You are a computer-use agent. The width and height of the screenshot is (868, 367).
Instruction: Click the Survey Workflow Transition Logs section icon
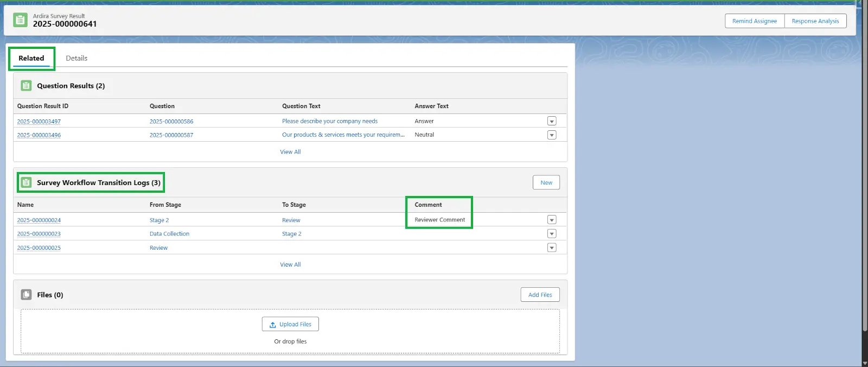click(x=26, y=182)
